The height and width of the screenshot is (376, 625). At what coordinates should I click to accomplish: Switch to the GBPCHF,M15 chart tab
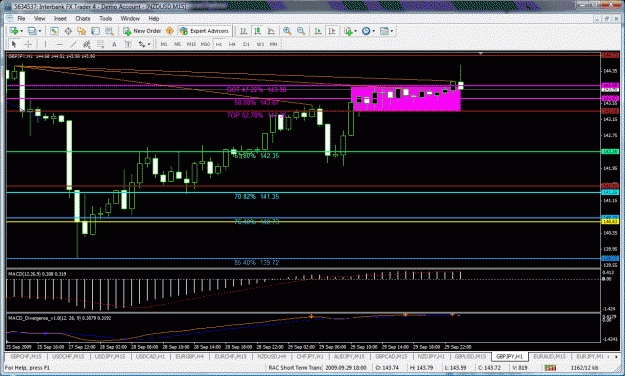(x=26, y=356)
